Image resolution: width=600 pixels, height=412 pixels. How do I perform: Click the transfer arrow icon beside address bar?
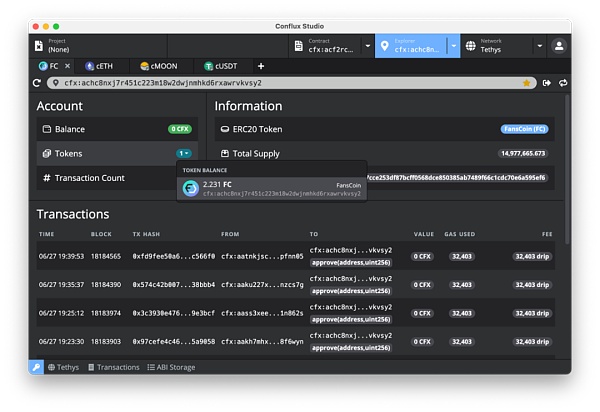[547, 83]
